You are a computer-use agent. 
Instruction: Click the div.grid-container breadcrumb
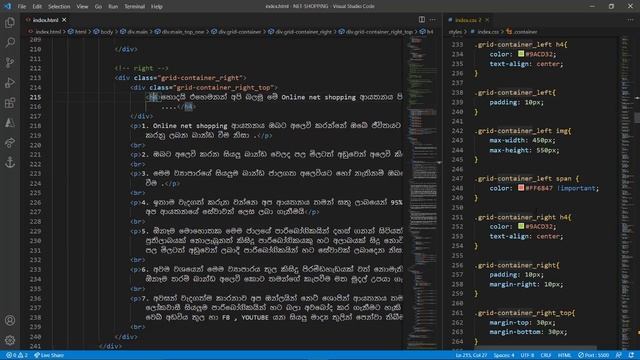[x=236, y=31]
